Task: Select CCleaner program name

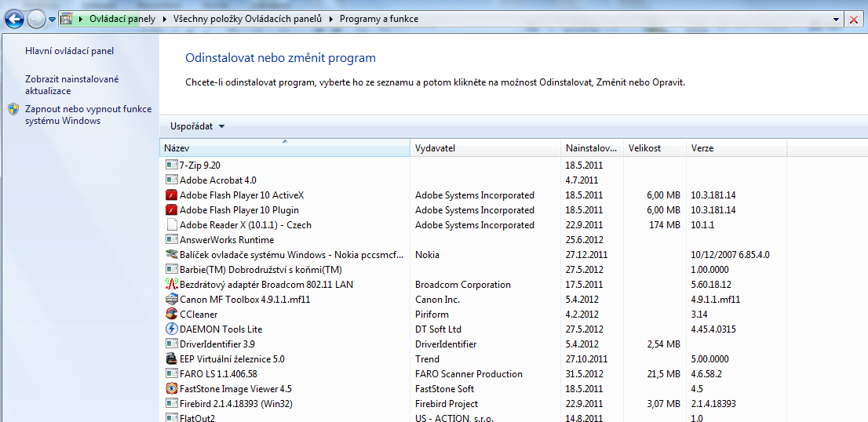Action: pos(199,315)
